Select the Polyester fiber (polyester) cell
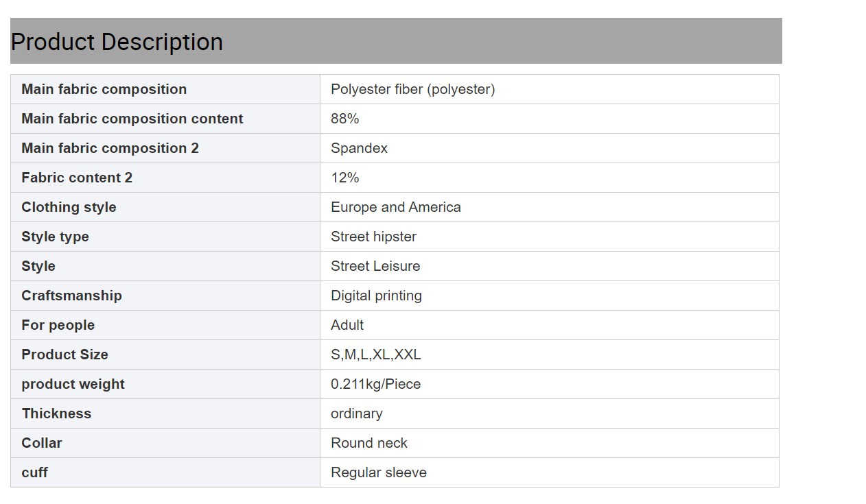 click(x=412, y=89)
